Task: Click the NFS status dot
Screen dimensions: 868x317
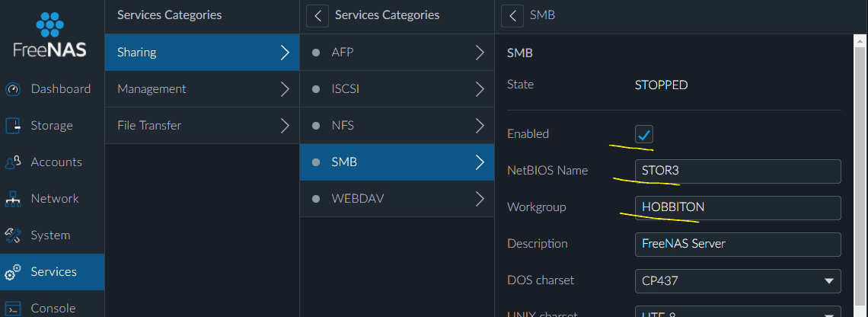Action: 316,126
